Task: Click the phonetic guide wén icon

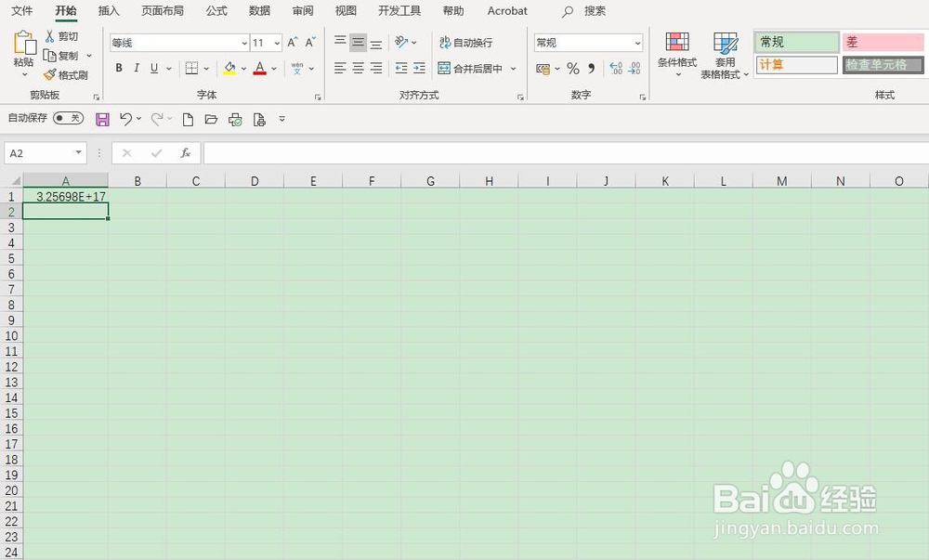Action: [297, 69]
